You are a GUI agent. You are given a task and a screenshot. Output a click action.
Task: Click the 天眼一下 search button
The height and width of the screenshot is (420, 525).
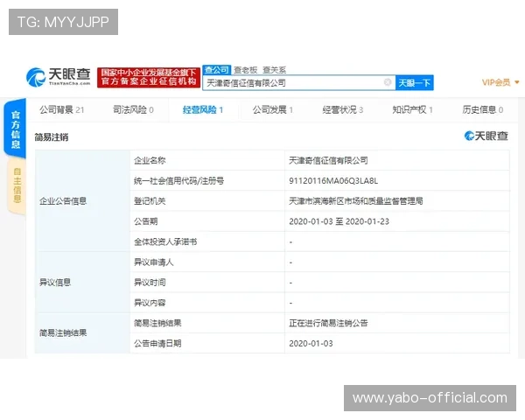pos(414,83)
